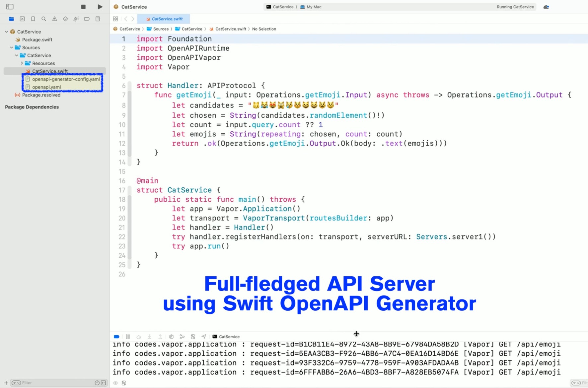Open the Breakpoint navigator

87,19
